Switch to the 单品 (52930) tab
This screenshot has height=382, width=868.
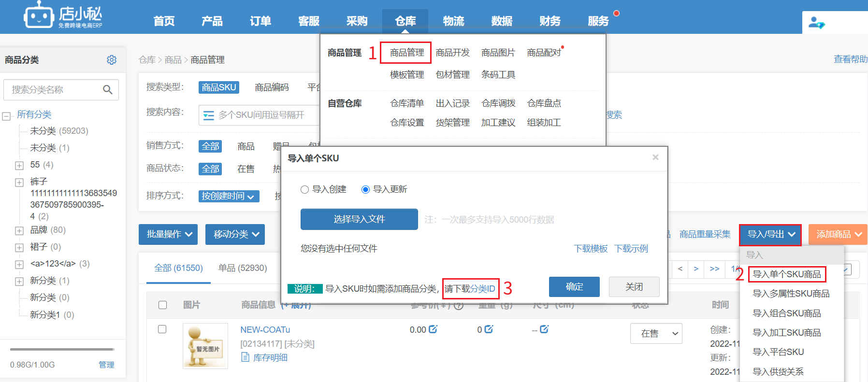(x=243, y=268)
